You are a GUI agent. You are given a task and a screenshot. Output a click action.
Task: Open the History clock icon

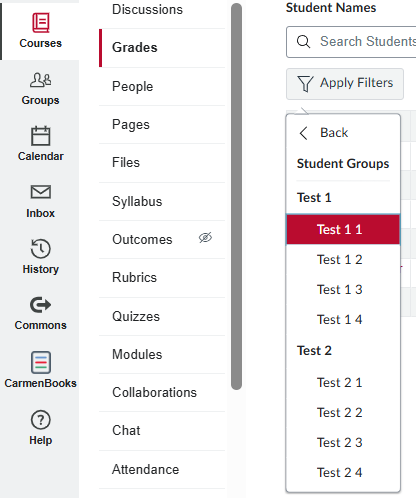[41, 249]
